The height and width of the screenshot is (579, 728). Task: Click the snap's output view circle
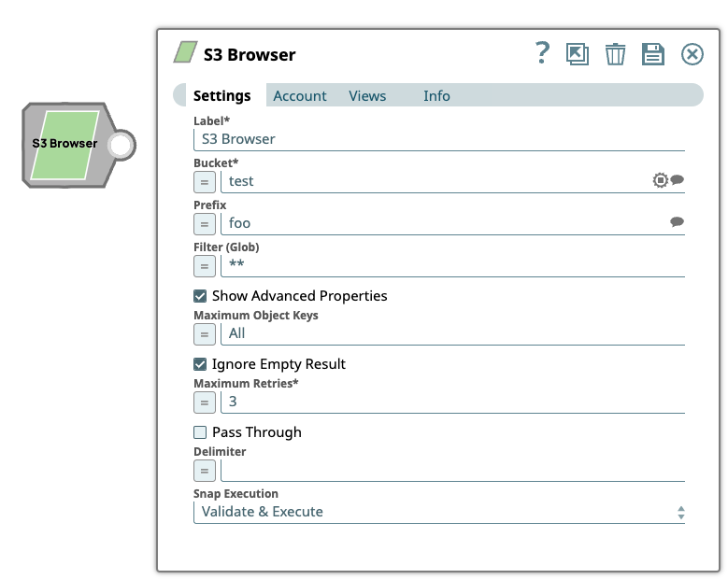(x=121, y=145)
